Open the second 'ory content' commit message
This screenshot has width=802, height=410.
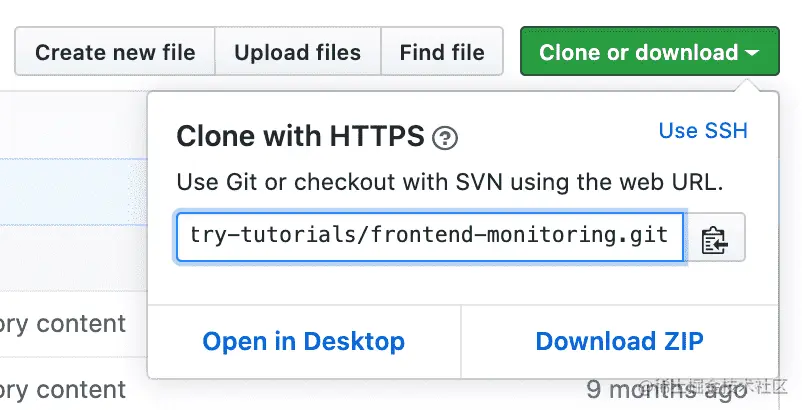63,389
